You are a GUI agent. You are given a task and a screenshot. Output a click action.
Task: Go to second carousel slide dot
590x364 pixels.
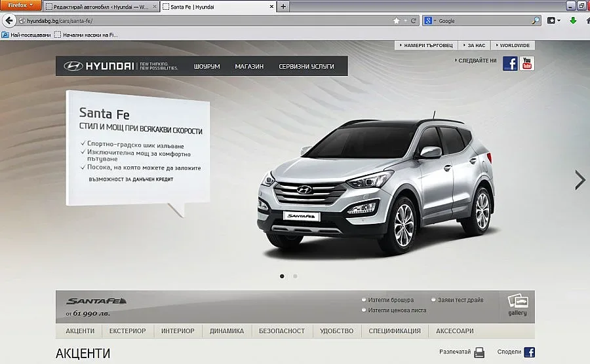[x=295, y=276]
